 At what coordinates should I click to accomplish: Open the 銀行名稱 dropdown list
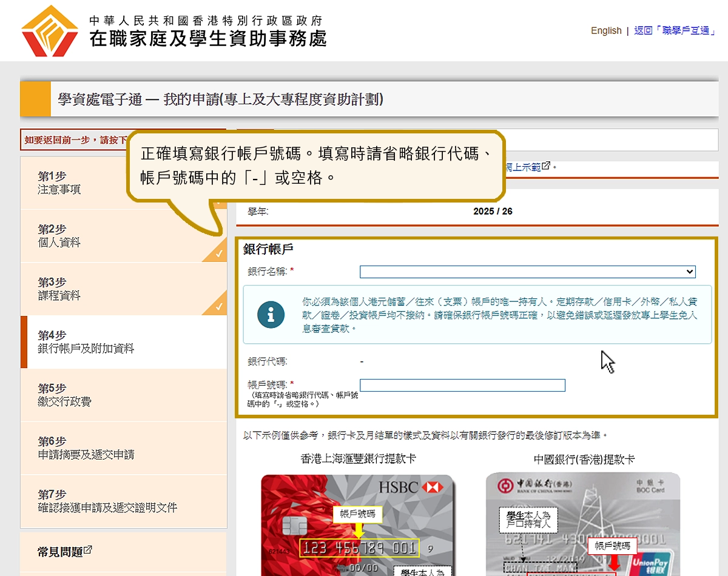[x=527, y=272]
